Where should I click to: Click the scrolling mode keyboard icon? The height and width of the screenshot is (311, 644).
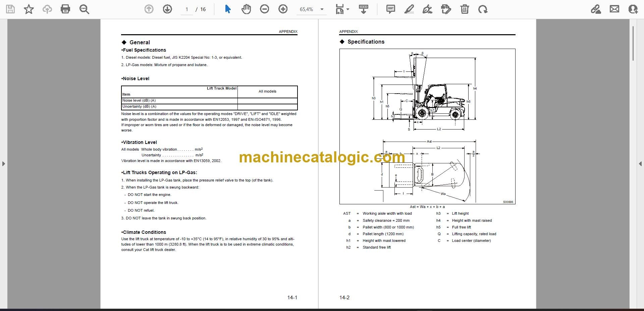point(363,9)
